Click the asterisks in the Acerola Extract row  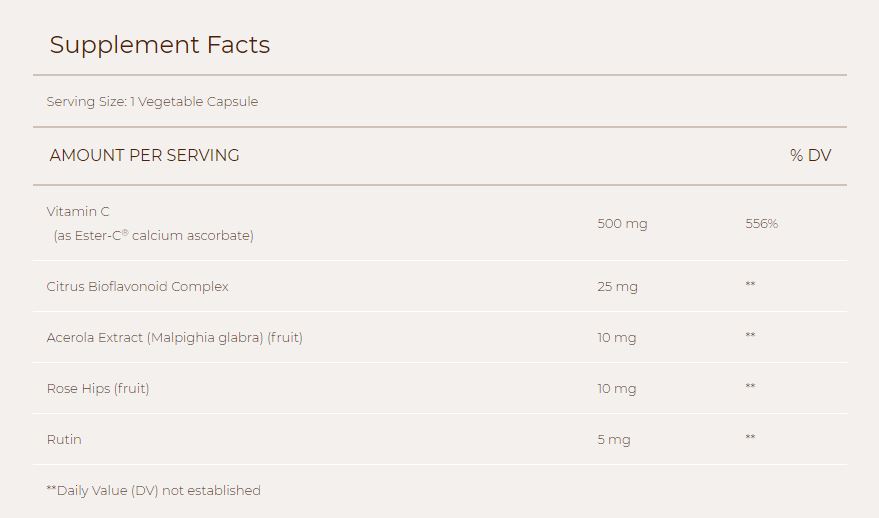pos(750,337)
